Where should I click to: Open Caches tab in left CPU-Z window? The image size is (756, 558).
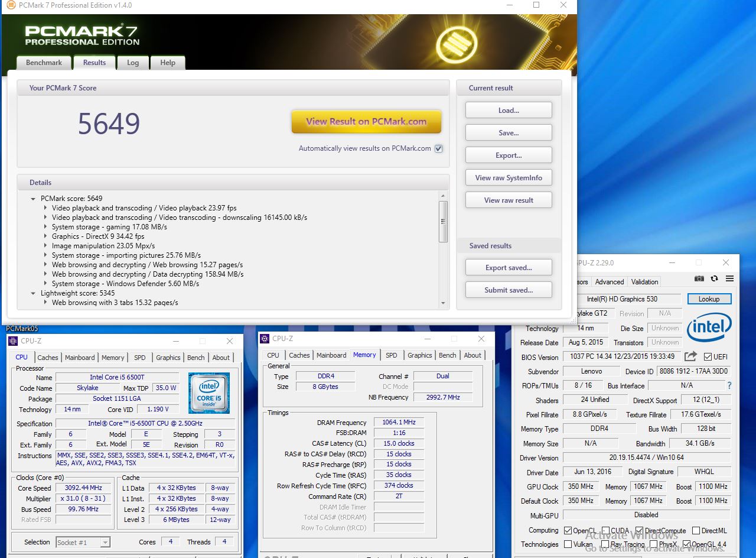click(48, 358)
